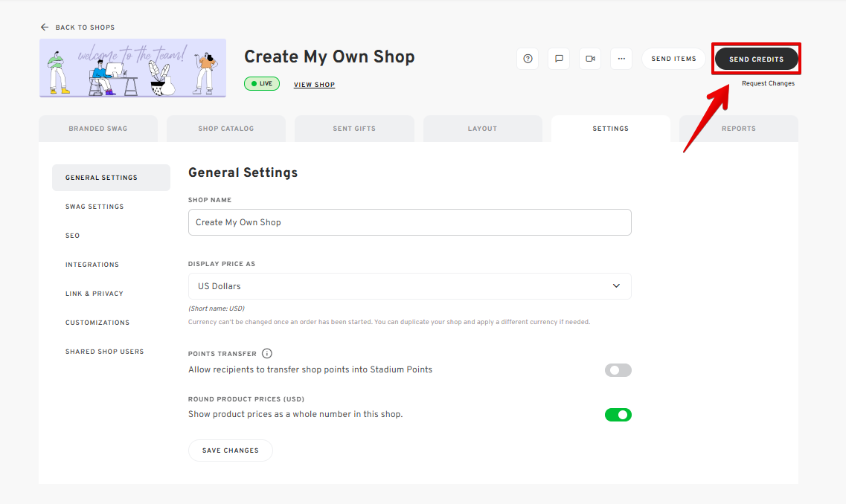Open the three-dots more options menu
Screen dimensions: 846x504
point(621,59)
